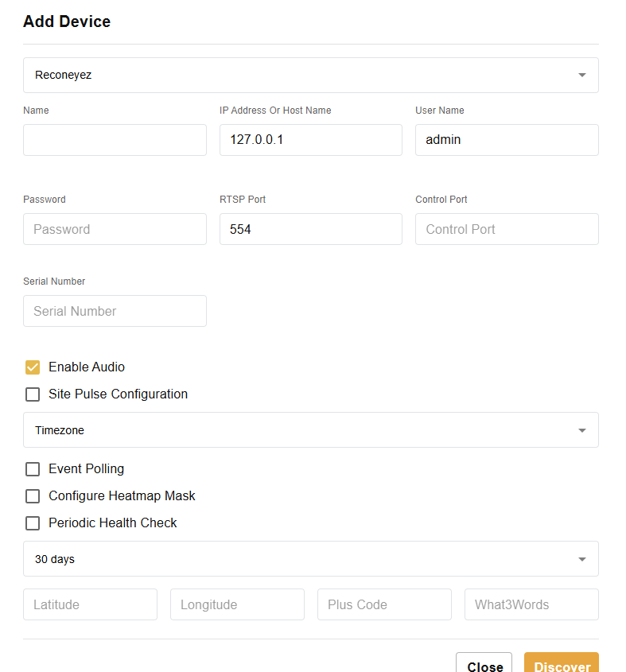Turn on Periodic Health Check
This screenshot has height=672, width=626.
pos(33,523)
